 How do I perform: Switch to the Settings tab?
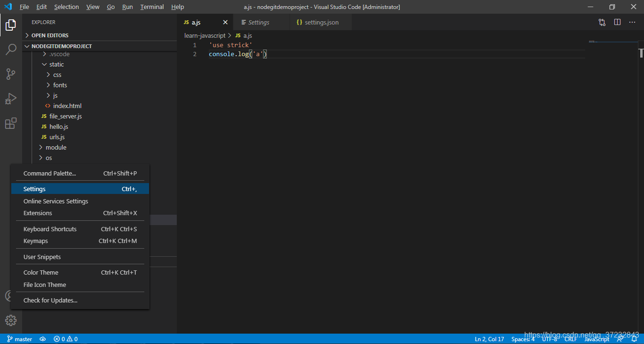(261, 22)
